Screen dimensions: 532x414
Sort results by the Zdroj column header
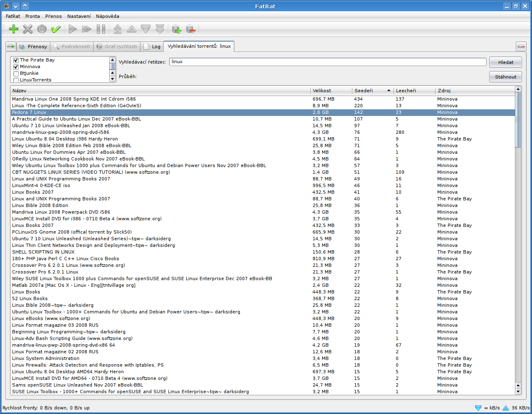[475, 91]
